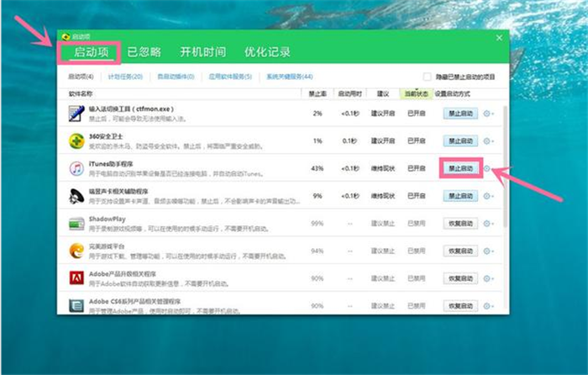This screenshot has width=588, height=375.
Task: Select the 系统关键服务(44) sub-tab
Action: click(x=290, y=77)
